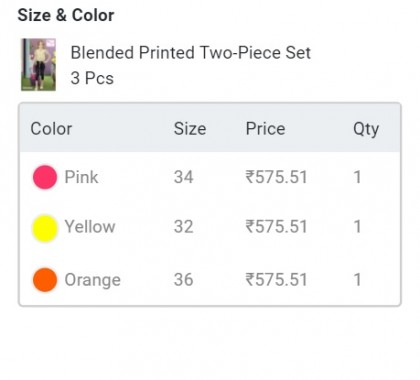
Task: Select the 3 Pcs text
Action: (92, 78)
